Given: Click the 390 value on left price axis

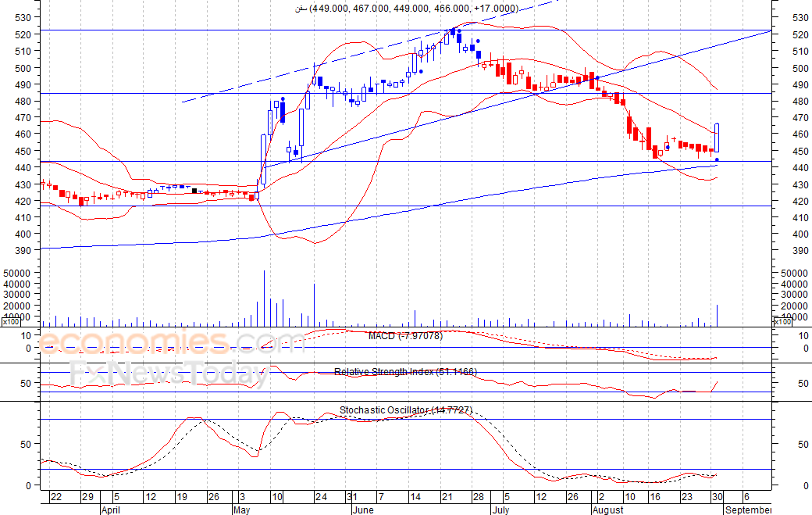Looking at the screenshot, I should [x=24, y=250].
